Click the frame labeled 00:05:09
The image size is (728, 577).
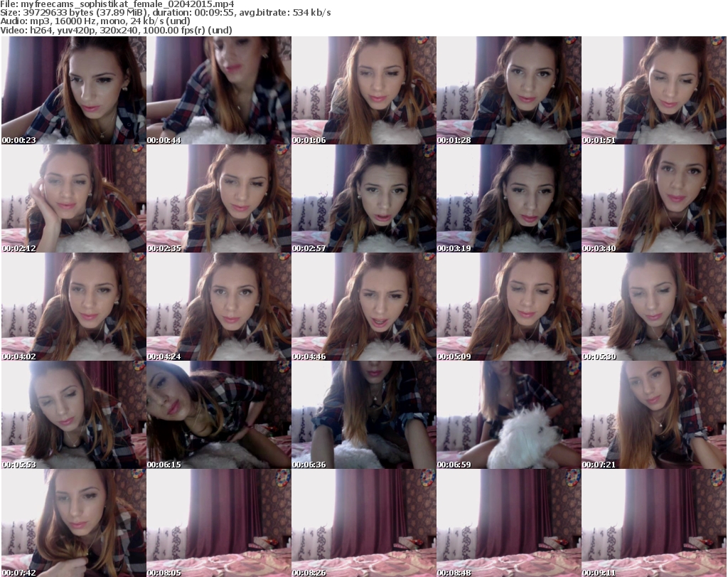tap(509, 307)
